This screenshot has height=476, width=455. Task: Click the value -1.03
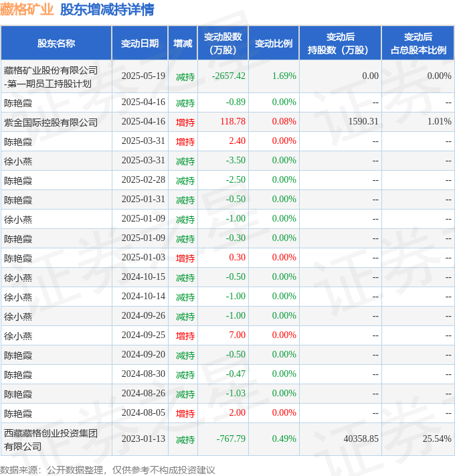[x=236, y=394]
